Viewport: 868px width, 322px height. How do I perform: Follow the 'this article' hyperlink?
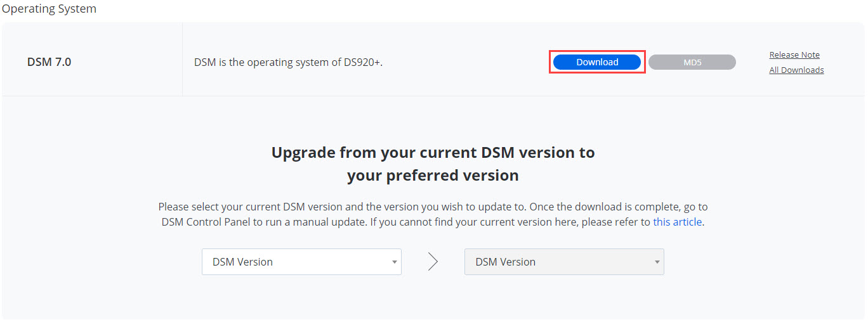pos(678,222)
